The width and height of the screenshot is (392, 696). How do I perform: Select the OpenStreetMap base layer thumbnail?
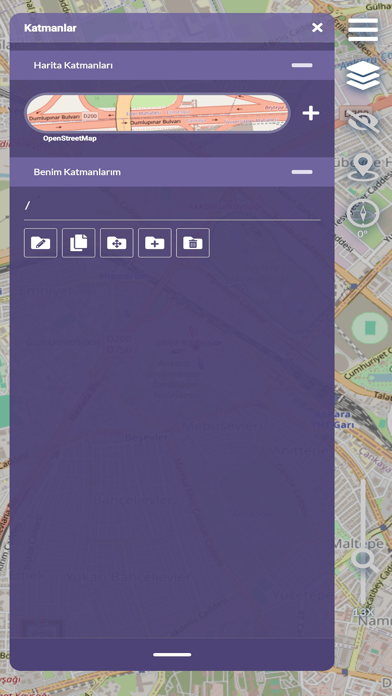(x=158, y=113)
